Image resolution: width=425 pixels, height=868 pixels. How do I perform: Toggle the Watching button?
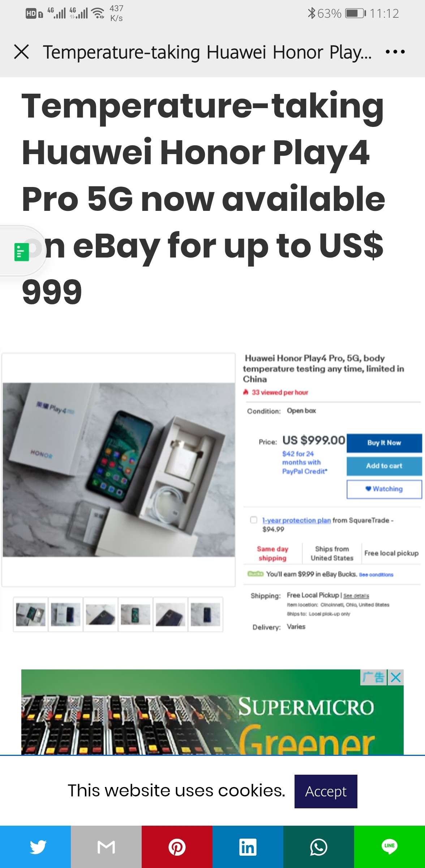click(384, 489)
